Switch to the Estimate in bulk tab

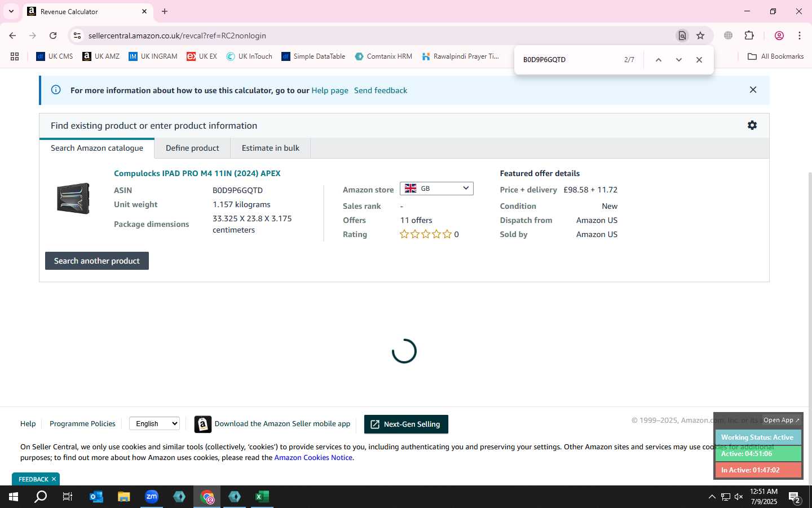point(271,148)
